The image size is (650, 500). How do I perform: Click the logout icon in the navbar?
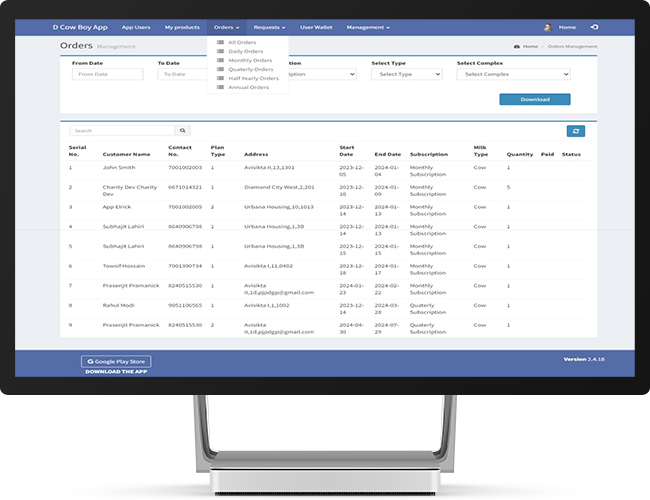coord(595,27)
